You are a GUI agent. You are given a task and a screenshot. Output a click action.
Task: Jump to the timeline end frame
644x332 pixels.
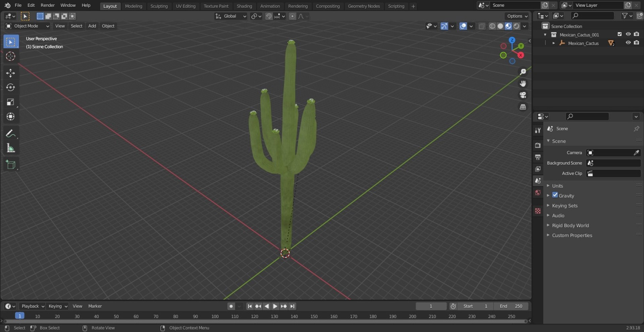[x=292, y=306]
